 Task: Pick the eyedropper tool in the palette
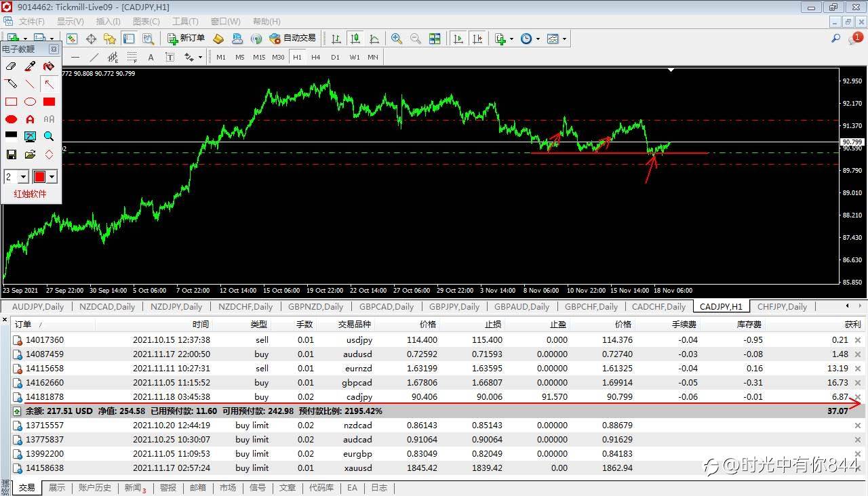pyautogui.click(x=30, y=66)
